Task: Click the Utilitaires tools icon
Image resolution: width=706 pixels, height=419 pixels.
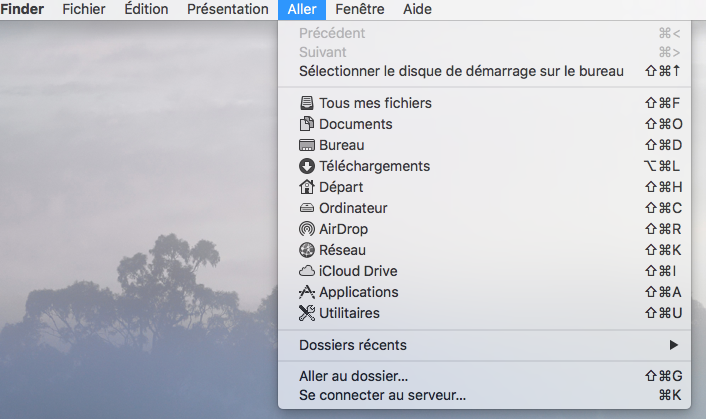Action: click(307, 313)
